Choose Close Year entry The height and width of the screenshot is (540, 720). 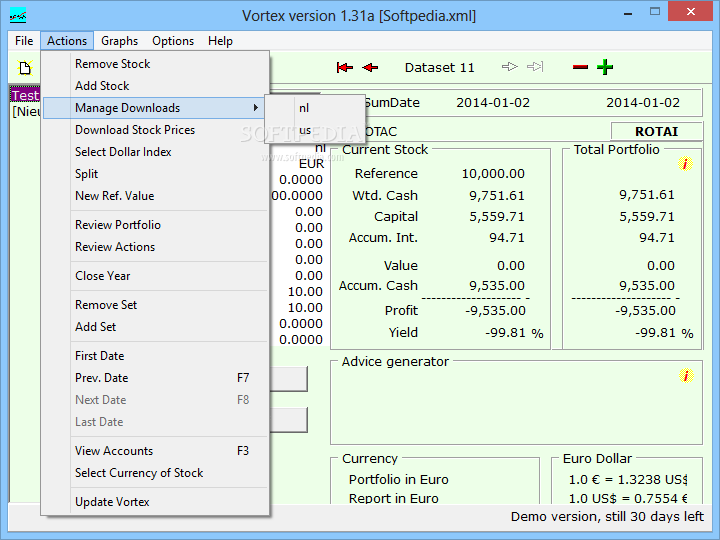coord(156,276)
